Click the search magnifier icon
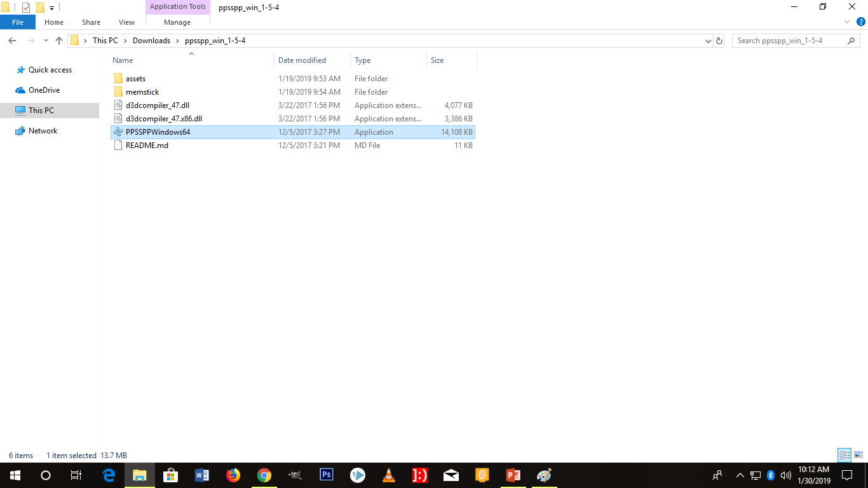The width and height of the screenshot is (868, 488). tap(851, 41)
